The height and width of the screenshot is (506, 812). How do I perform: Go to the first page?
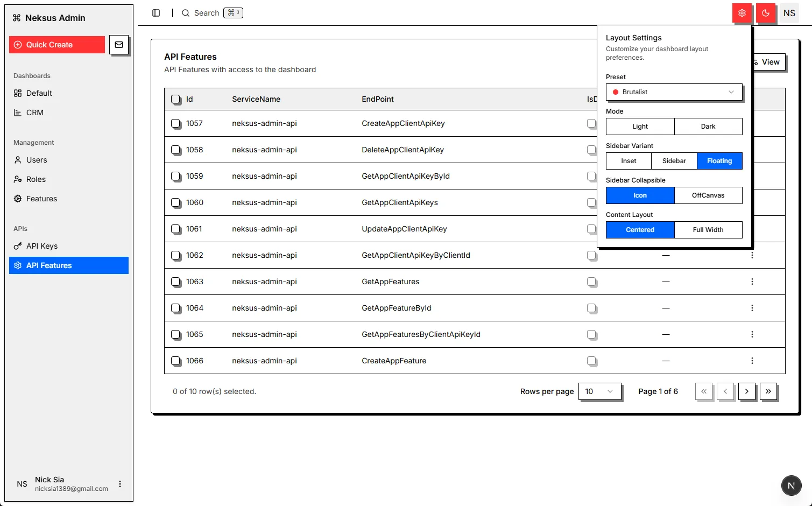coord(704,391)
